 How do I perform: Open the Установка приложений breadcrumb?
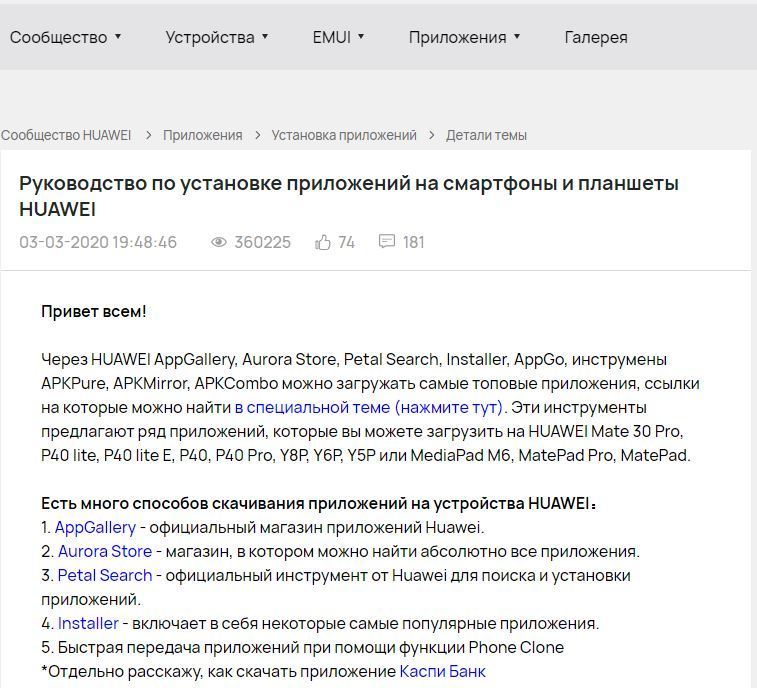(344, 135)
